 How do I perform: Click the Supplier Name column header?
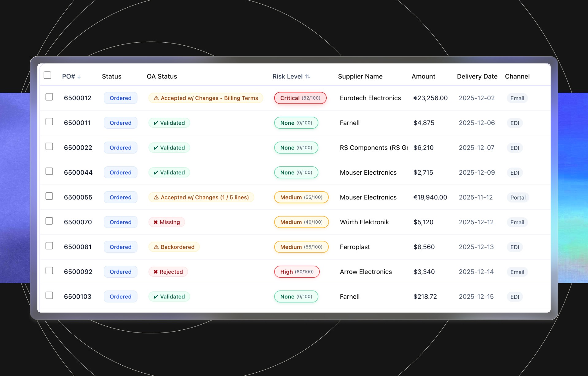tap(360, 77)
